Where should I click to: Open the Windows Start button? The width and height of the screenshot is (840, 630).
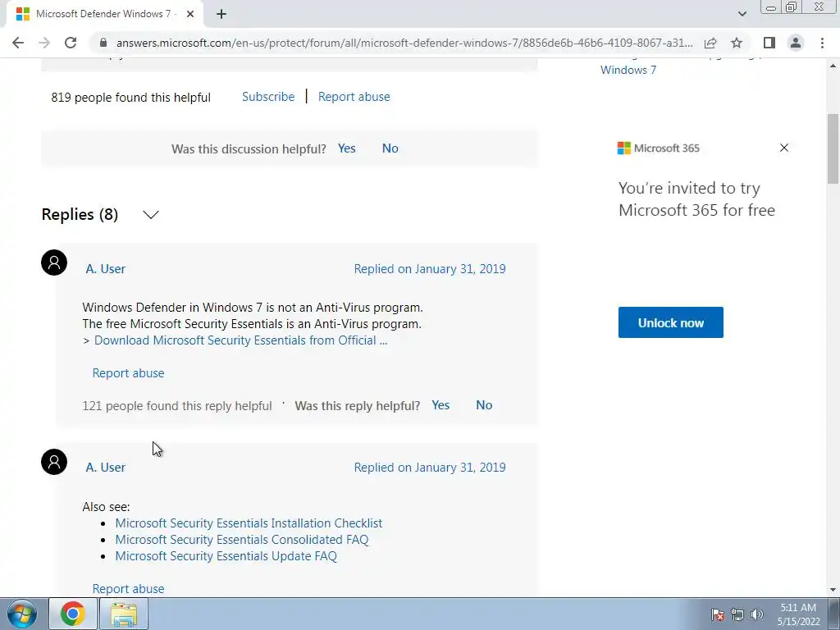pos(21,614)
